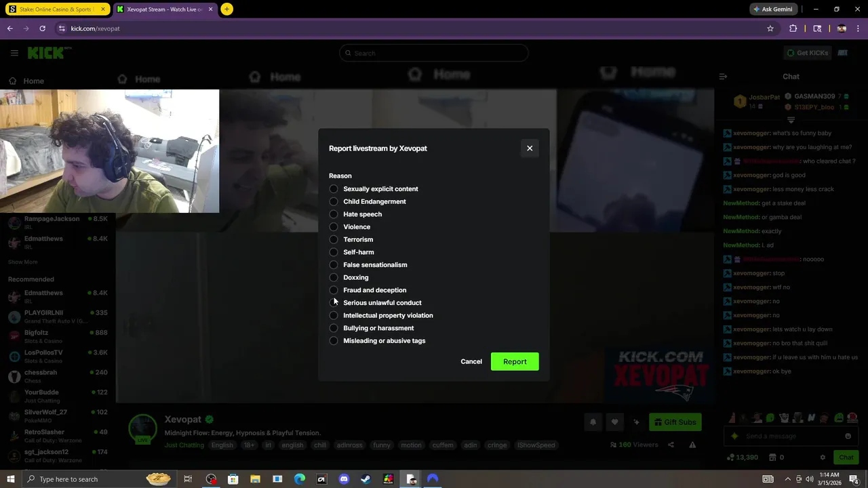Choose Fraud and deception reason

click(334, 290)
